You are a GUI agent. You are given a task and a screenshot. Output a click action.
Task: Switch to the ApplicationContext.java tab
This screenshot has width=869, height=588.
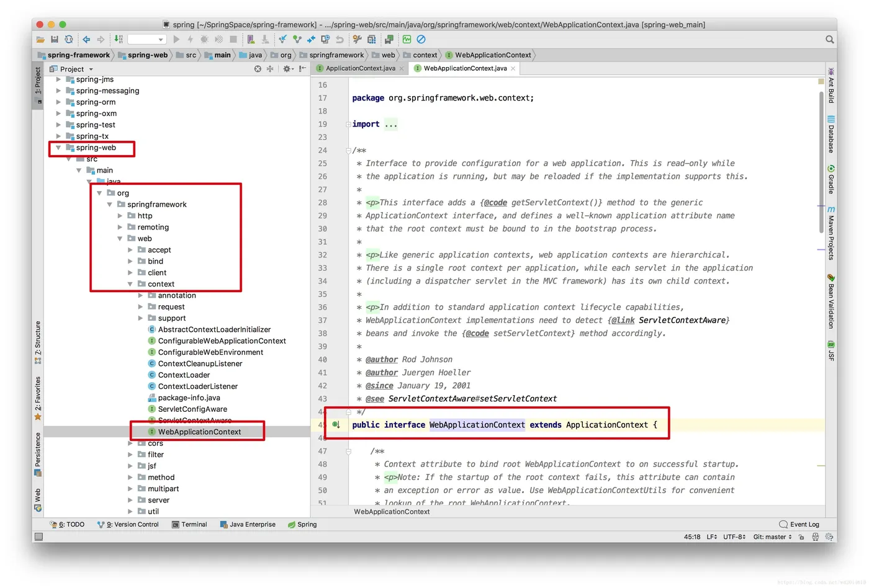360,68
